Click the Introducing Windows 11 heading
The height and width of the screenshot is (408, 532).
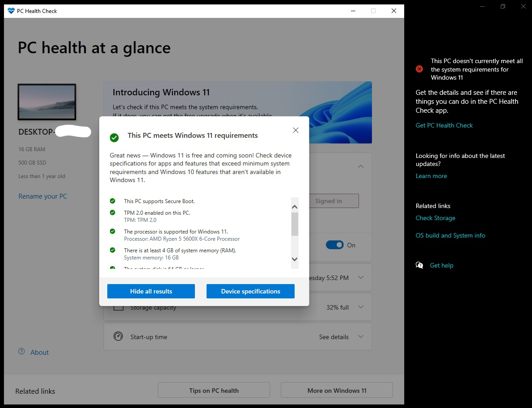[161, 92]
